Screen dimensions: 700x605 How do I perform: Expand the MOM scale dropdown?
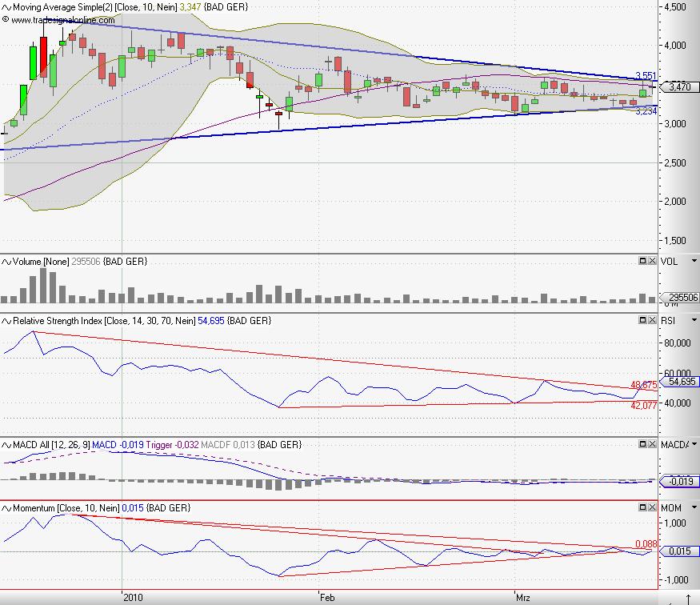point(693,507)
